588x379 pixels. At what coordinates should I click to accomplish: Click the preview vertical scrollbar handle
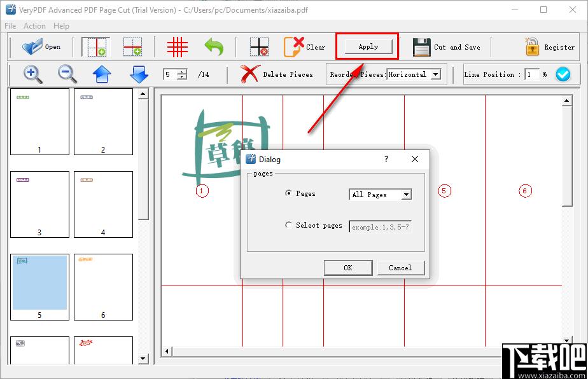coord(566,156)
